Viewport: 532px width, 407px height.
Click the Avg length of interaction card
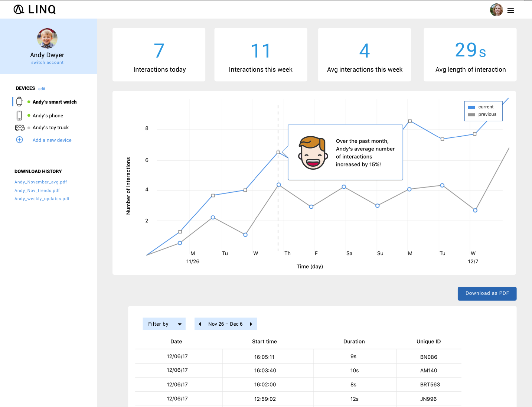coord(470,55)
